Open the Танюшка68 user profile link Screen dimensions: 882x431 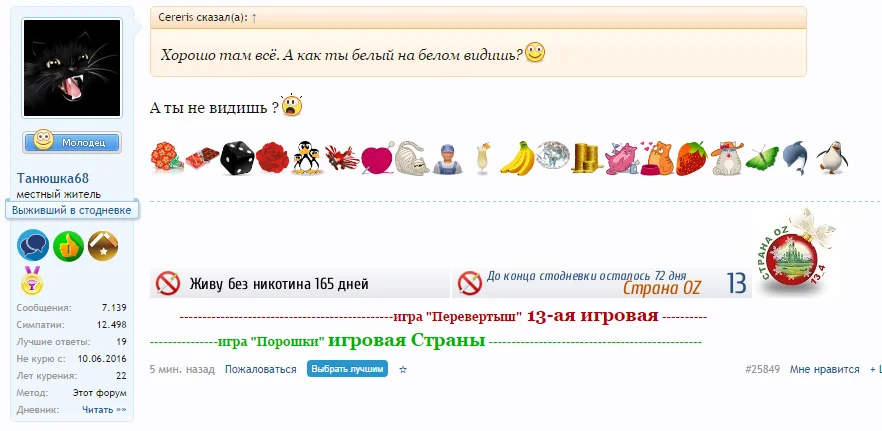[x=53, y=179]
